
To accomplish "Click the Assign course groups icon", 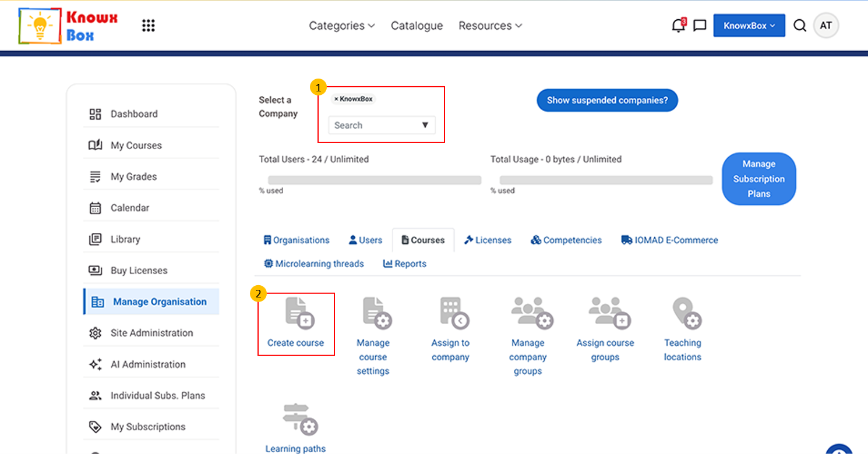I will [610, 313].
